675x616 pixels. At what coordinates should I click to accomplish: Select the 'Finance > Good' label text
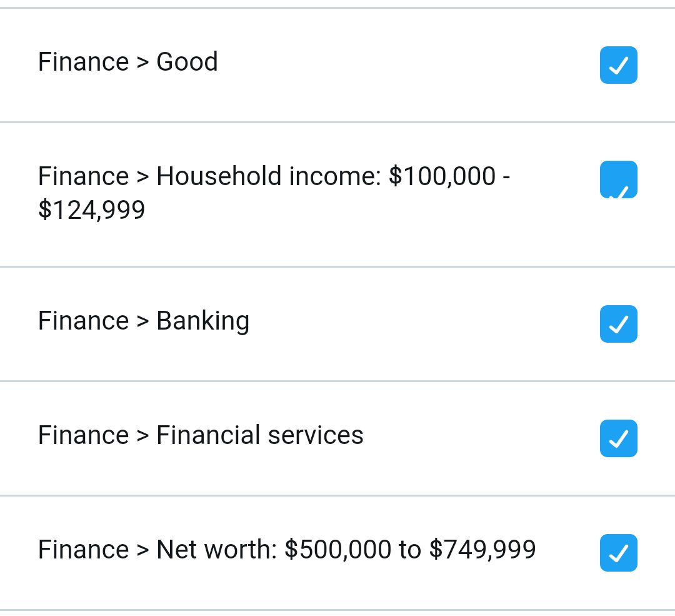click(x=128, y=61)
